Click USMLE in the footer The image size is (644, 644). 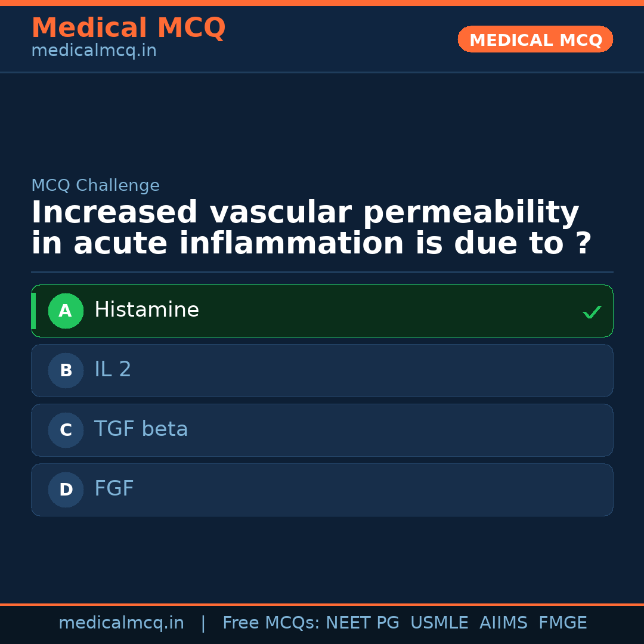click(x=439, y=623)
